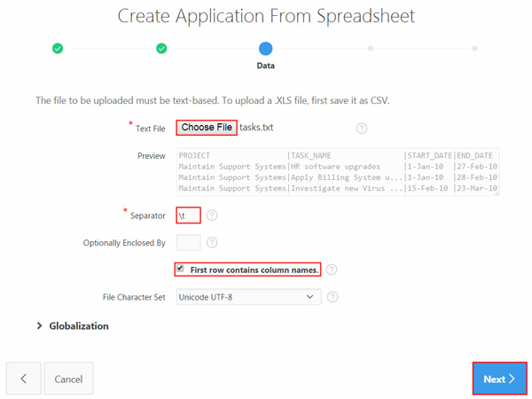Click the tasks.txt file name

pyautogui.click(x=256, y=128)
